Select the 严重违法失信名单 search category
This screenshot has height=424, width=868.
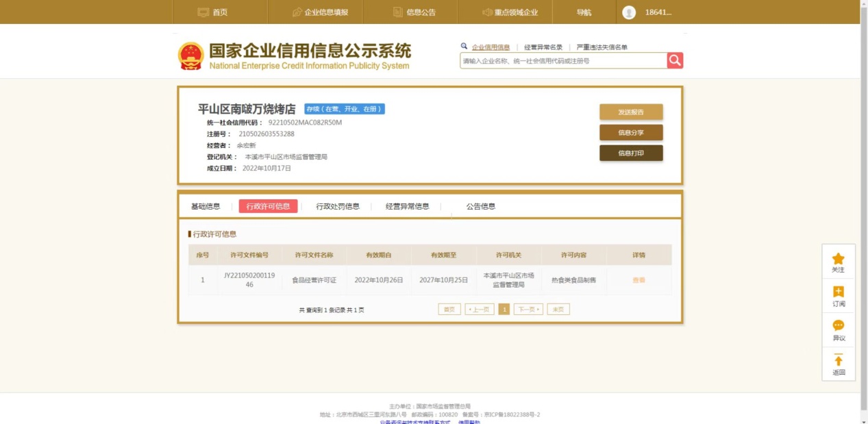[602, 47]
